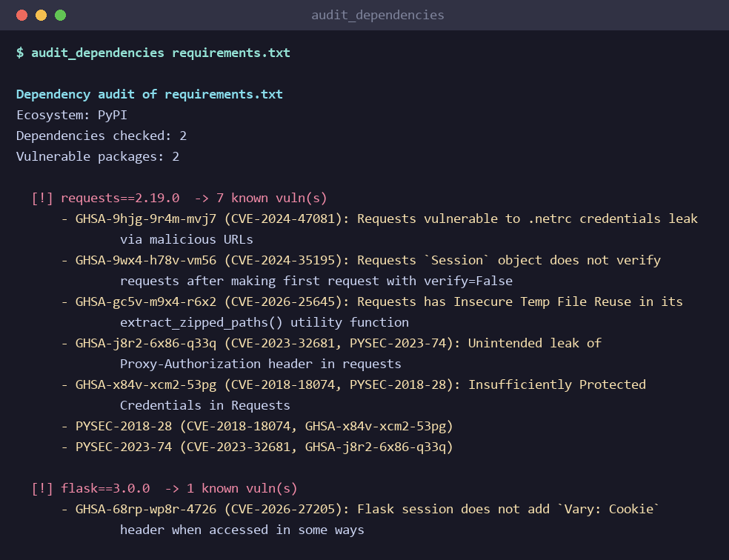Click 'Credentials in Requests' continuation line
This screenshot has height=560, width=729.
pyautogui.click(x=205, y=406)
